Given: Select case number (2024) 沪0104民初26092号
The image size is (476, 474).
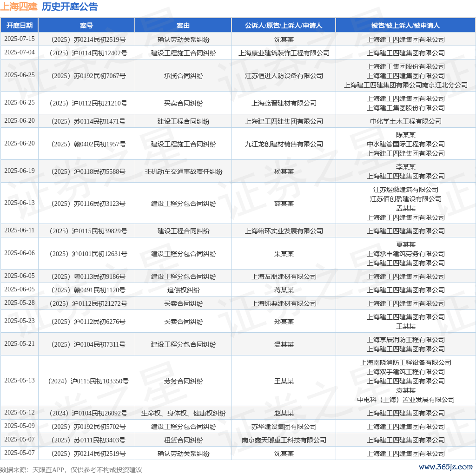Looking at the screenshot, I should (88, 413).
